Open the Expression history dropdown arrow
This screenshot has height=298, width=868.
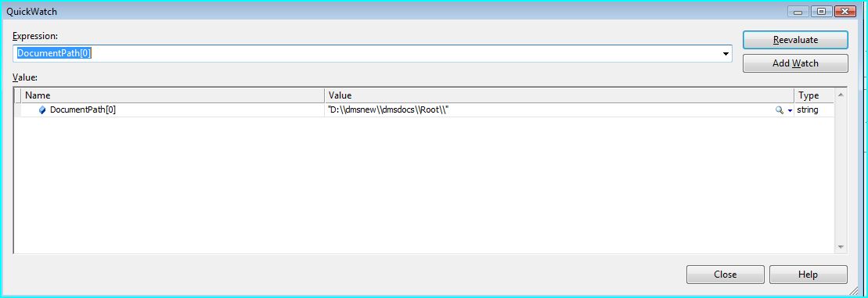[726, 54]
